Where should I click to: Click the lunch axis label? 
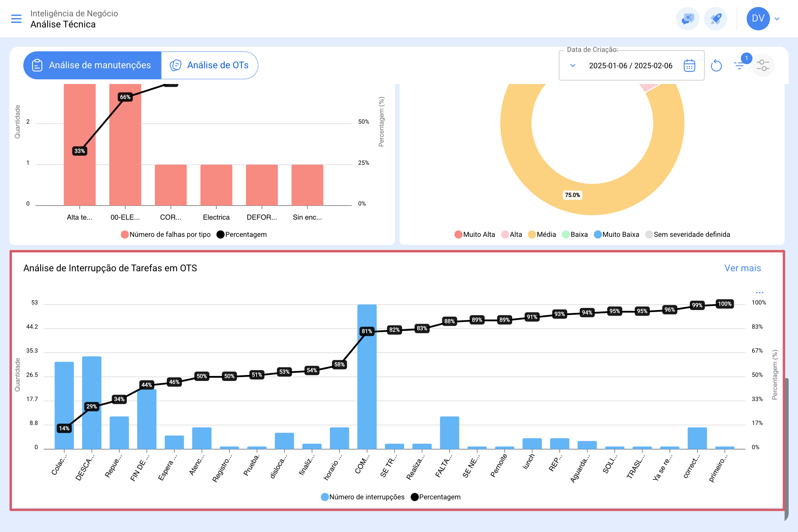point(528,461)
